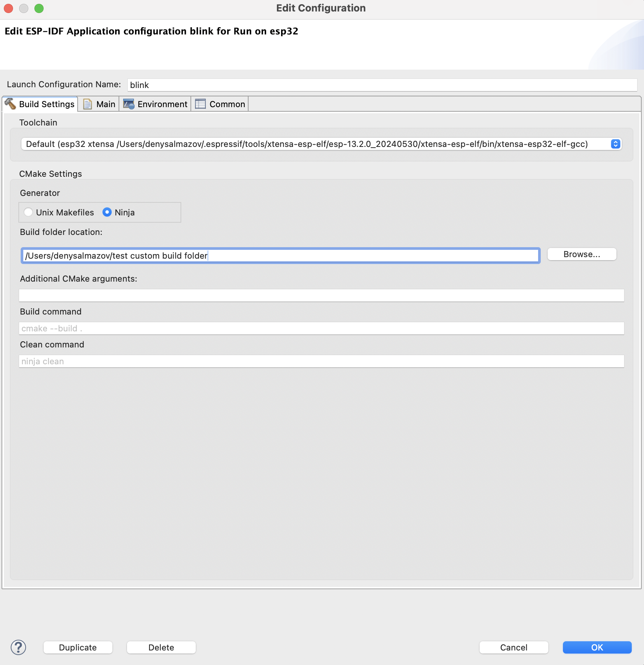The width and height of the screenshot is (644, 665).
Task: Click the Toolchain dropdown arrow stepper
Action: click(x=615, y=144)
